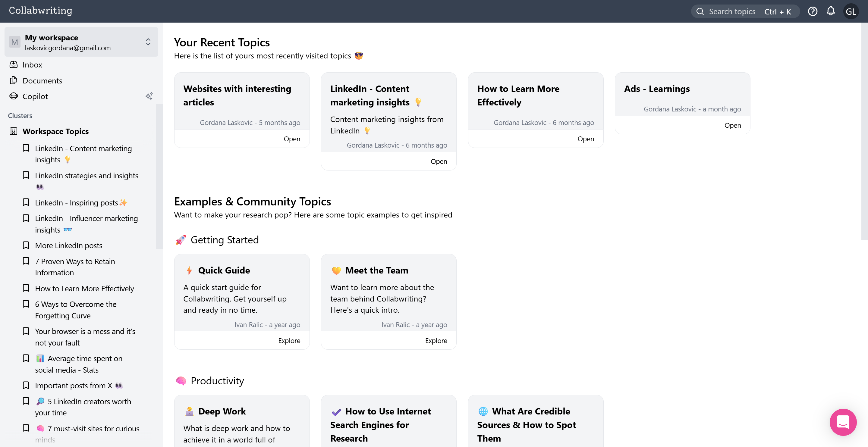The height and width of the screenshot is (447, 868).
Task: Click Open on How to Learn More Effectively card
Action: pyautogui.click(x=586, y=139)
